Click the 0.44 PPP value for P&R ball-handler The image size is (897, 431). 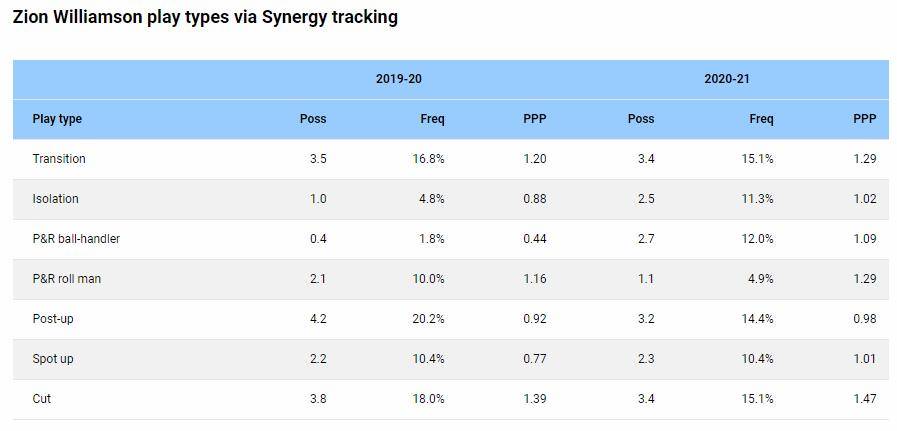pos(535,239)
